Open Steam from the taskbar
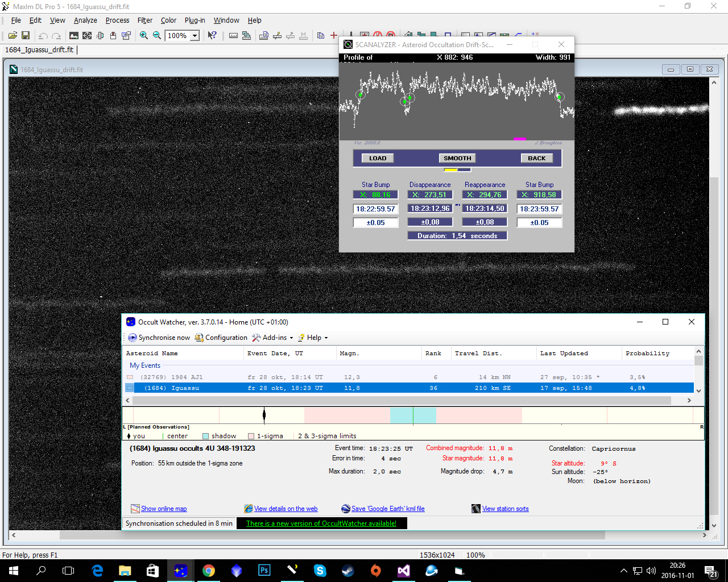This screenshot has height=582, width=728. tap(348, 571)
